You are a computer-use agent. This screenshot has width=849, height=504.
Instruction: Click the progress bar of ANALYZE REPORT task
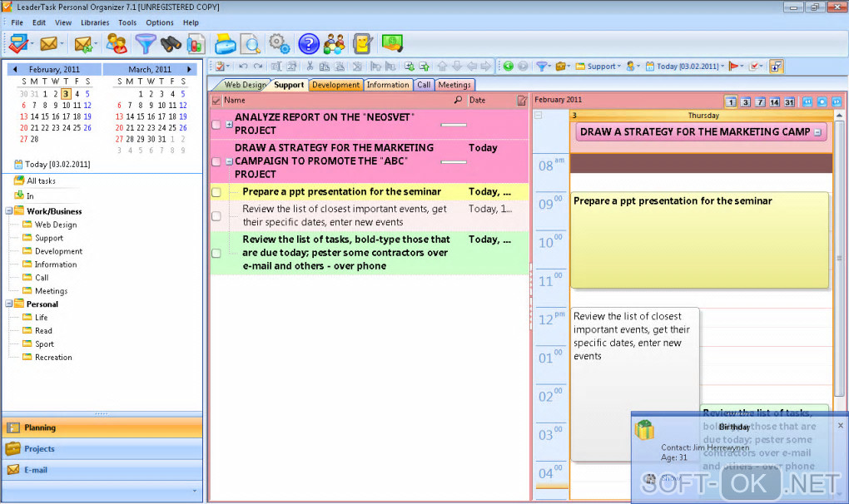click(x=454, y=125)
